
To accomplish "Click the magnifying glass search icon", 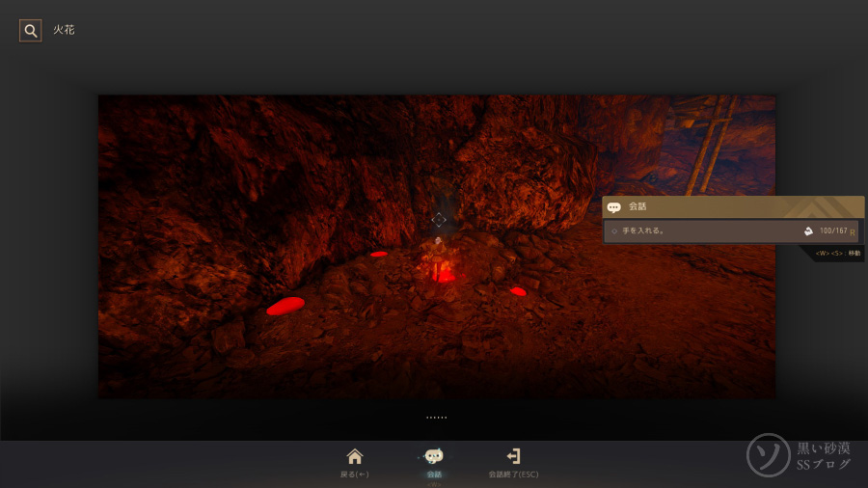I will pos(31,31).
